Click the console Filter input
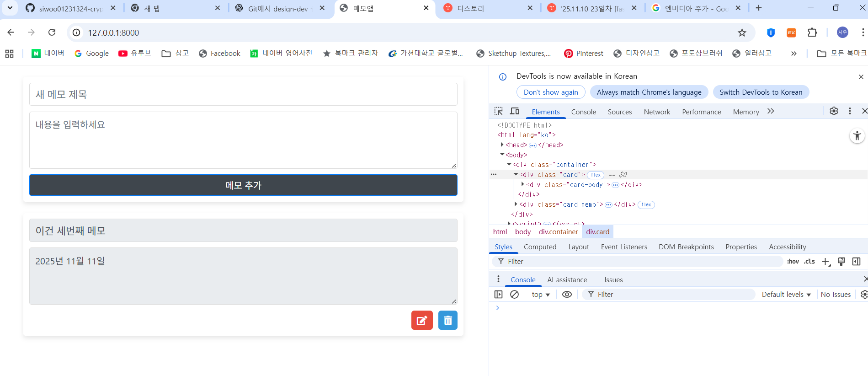 [670, 295]
